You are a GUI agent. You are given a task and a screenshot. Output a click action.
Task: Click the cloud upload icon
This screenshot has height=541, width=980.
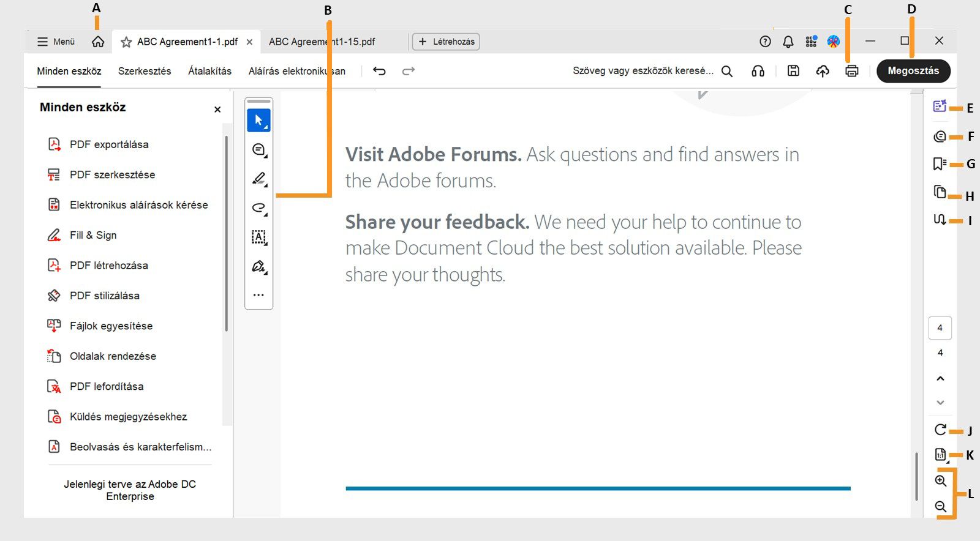823,71
